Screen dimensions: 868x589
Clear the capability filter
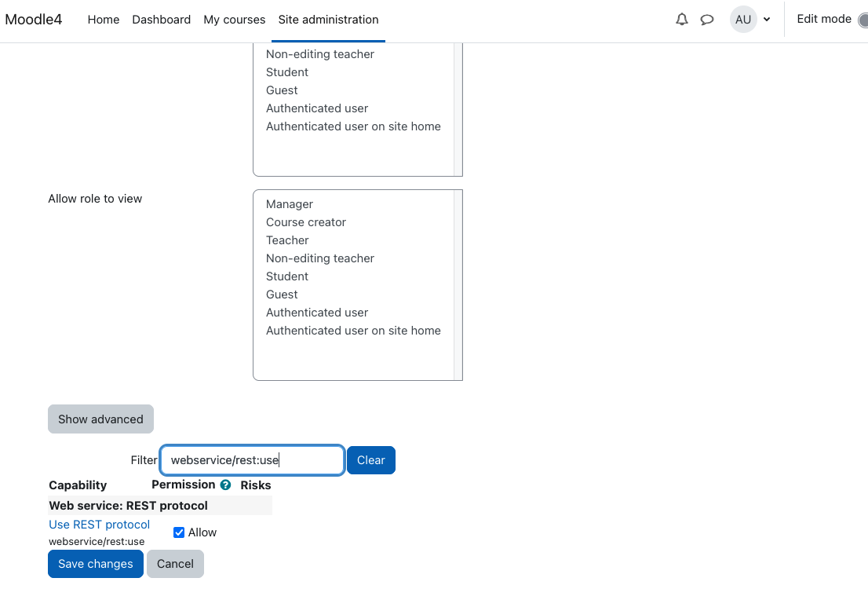(x=371, y=460)
